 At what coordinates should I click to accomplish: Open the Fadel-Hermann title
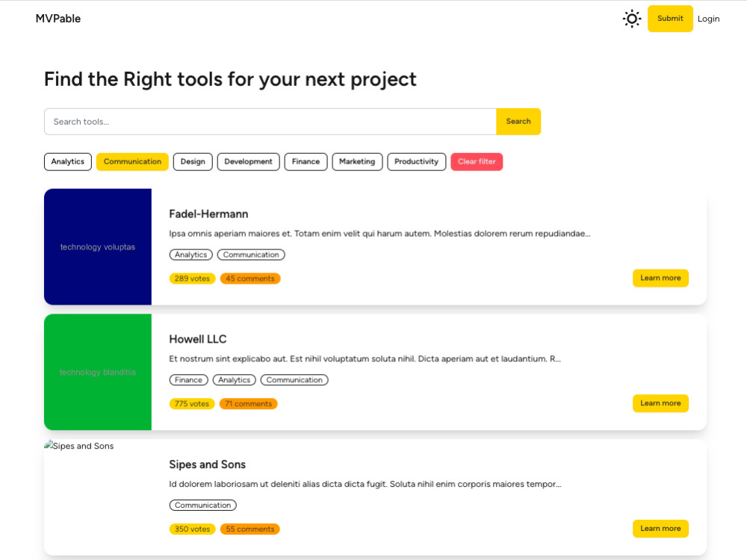point(208,214)
